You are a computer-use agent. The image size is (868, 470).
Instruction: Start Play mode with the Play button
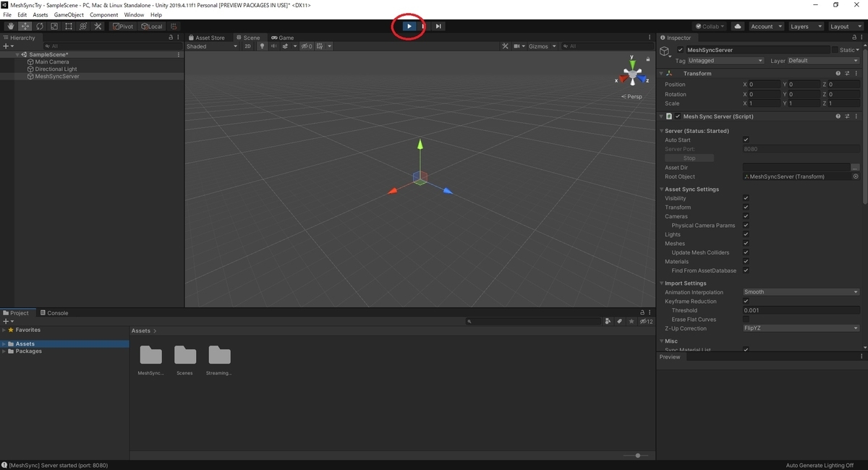[409, 27]
